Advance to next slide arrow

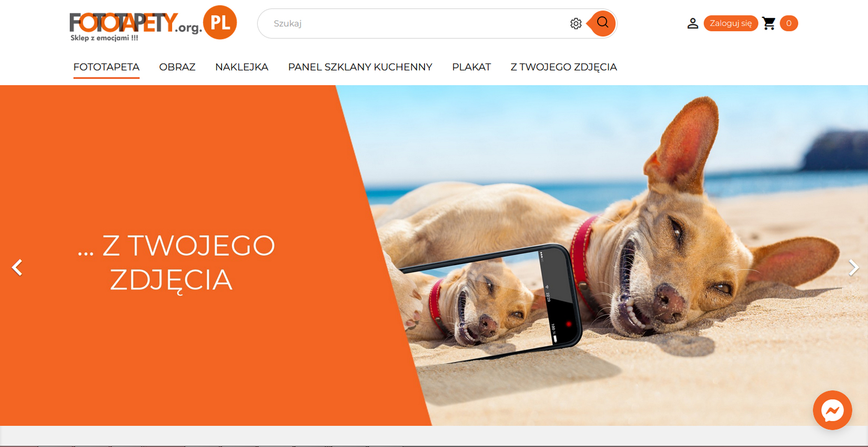[853, 267]
